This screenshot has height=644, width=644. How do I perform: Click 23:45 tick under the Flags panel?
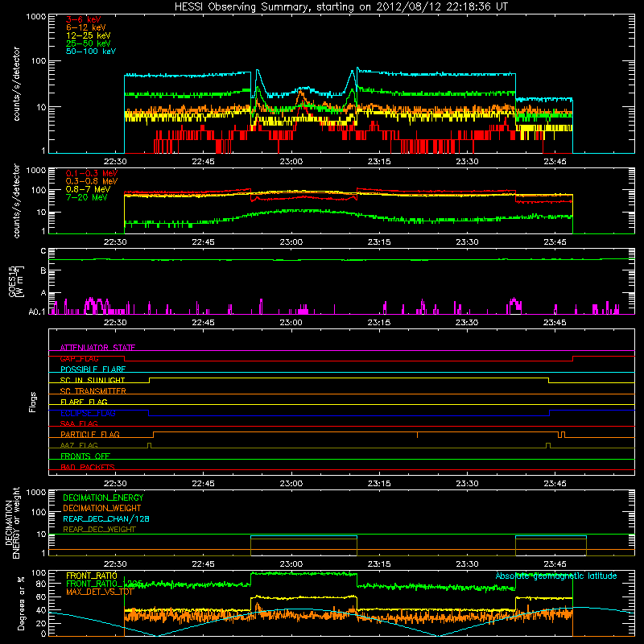tap(555, 484)
